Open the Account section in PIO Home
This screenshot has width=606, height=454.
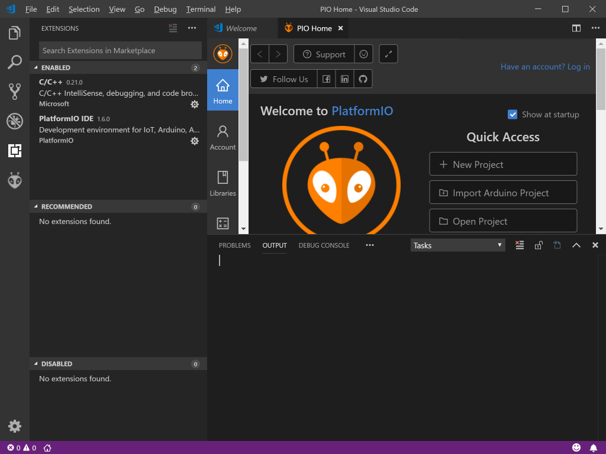tap(223, 137)
